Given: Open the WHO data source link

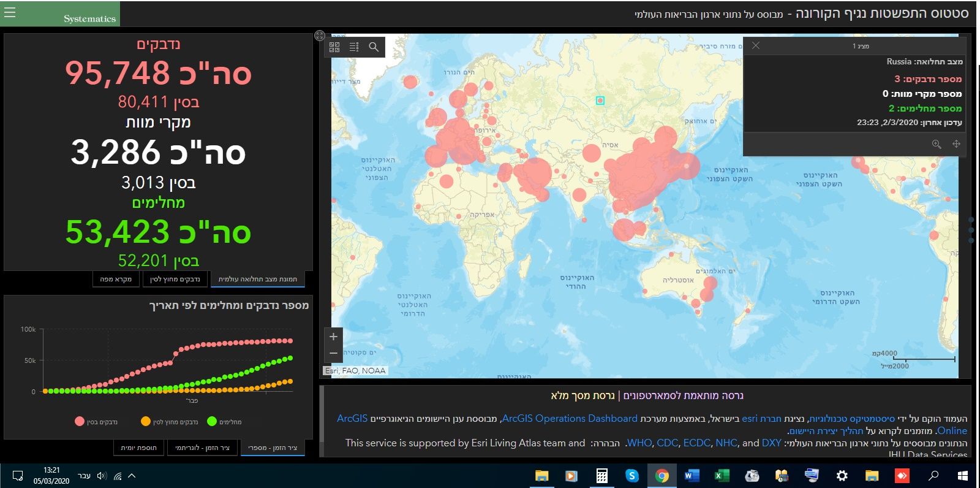Looking at the screenshot, I should (639, 443).
